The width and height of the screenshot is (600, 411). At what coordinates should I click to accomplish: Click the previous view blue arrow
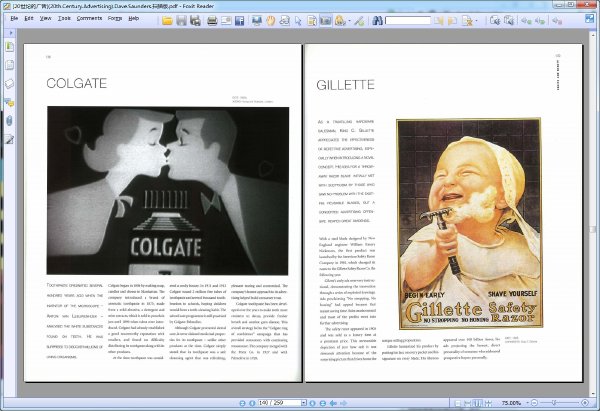tap(334, 403)
